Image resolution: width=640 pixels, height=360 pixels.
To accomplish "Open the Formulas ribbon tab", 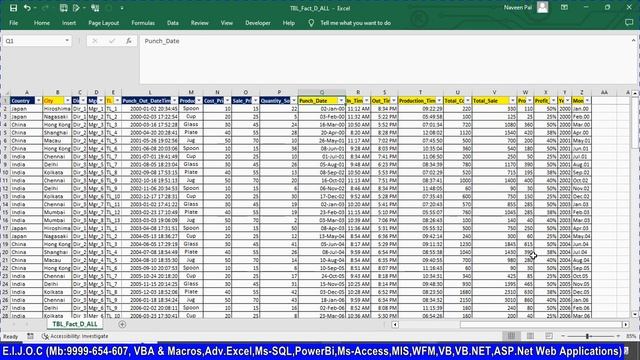I will (143, 23).
